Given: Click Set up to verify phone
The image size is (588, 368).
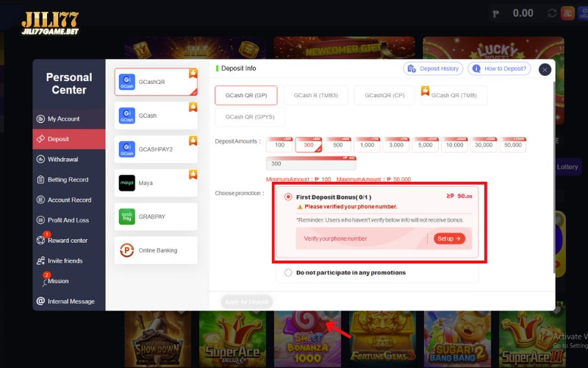Looking at the screenshot, I should (x=449, y=238).
